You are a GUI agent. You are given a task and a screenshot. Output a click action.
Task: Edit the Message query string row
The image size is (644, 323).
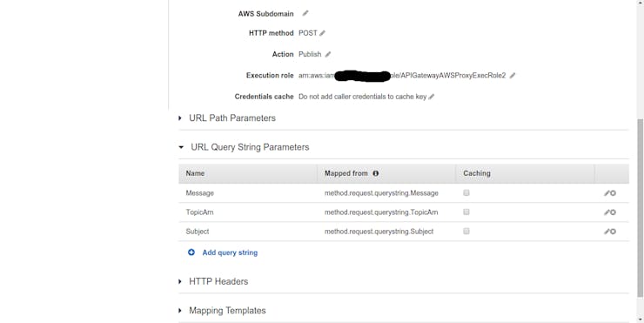607,193
